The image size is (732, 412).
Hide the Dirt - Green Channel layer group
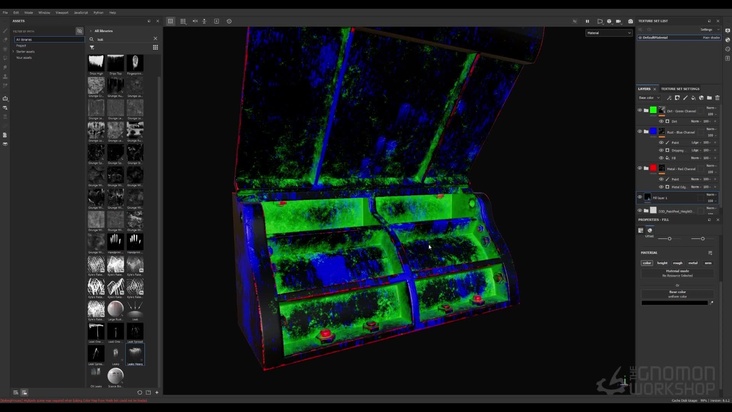pyautogui.click(x=640, y=110)
